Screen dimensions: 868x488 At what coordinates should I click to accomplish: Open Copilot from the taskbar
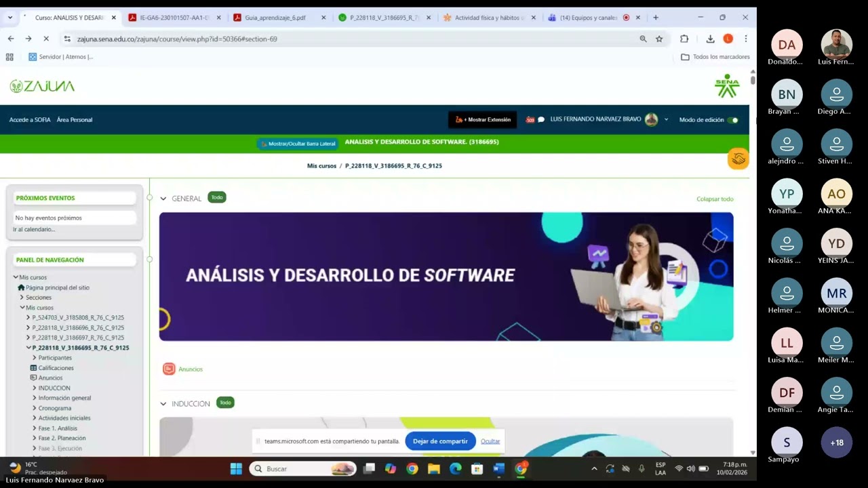(390, 468)
